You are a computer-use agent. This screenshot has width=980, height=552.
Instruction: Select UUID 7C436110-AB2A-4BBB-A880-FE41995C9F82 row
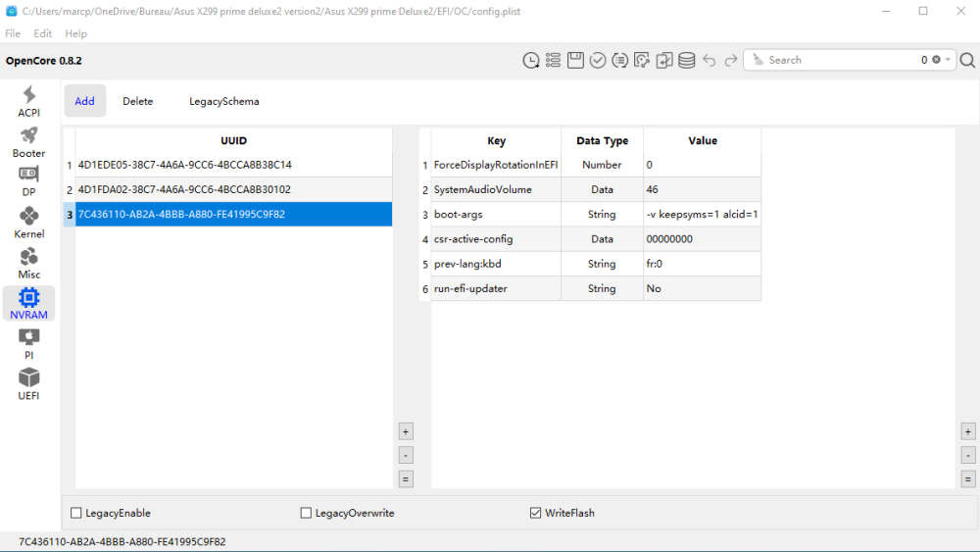[x=234, y=214]
